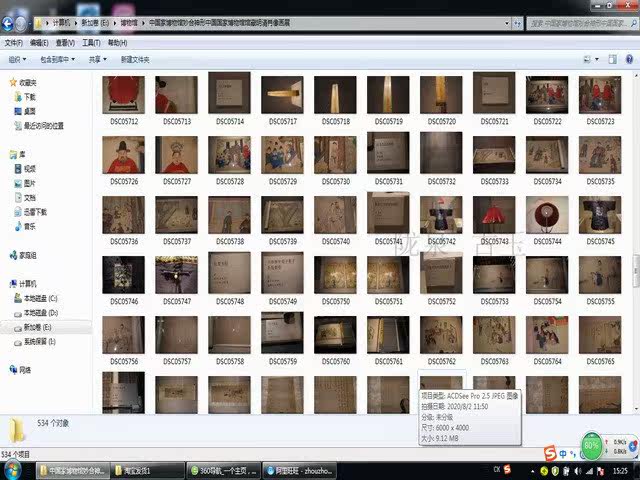Select thumbnail DSC05759
This screenshot has height=480, width=640.
click(x=282, y=333)
